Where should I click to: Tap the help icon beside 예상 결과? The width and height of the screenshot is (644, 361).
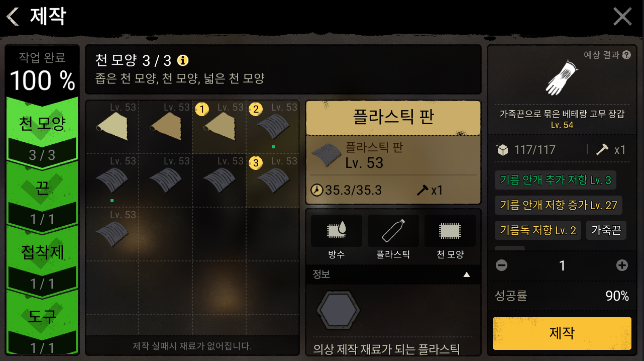(626, 55)
